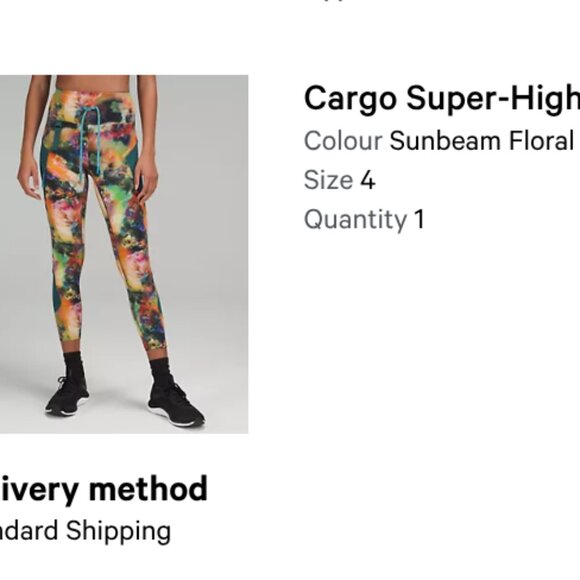The image size is (580, 580).
Task: Select the Sunbeam Floral colour value
Action: [481, 141]
